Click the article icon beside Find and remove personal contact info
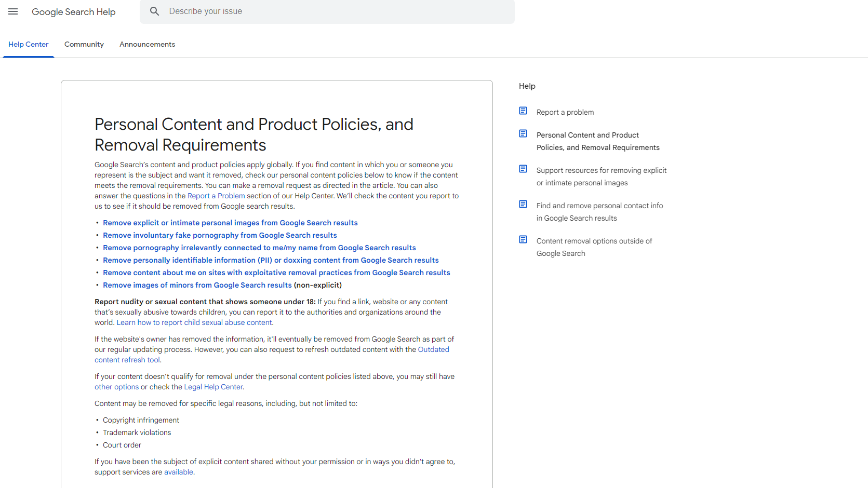This screenshot has width=868, height=488. 523,205
